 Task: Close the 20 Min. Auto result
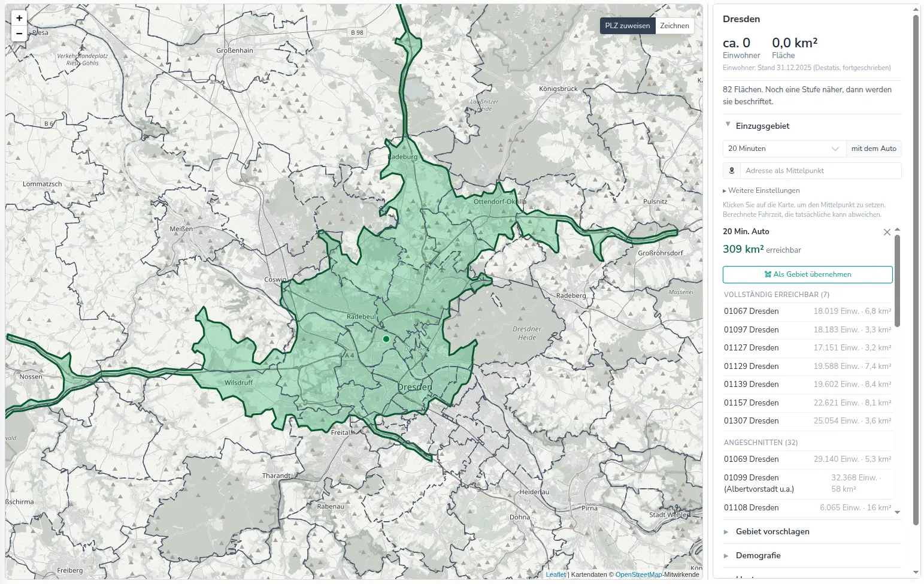point(887,232)
